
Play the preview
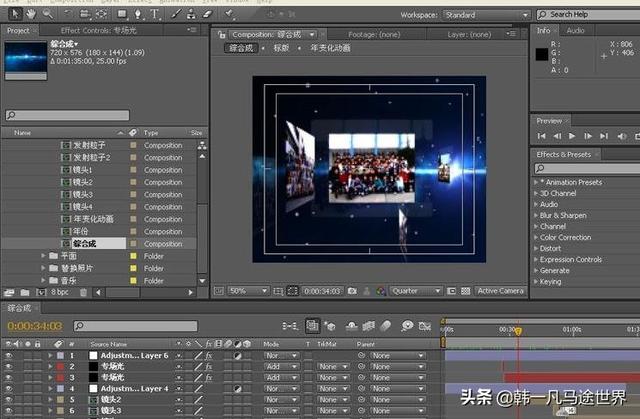click(x=572, y=136)
